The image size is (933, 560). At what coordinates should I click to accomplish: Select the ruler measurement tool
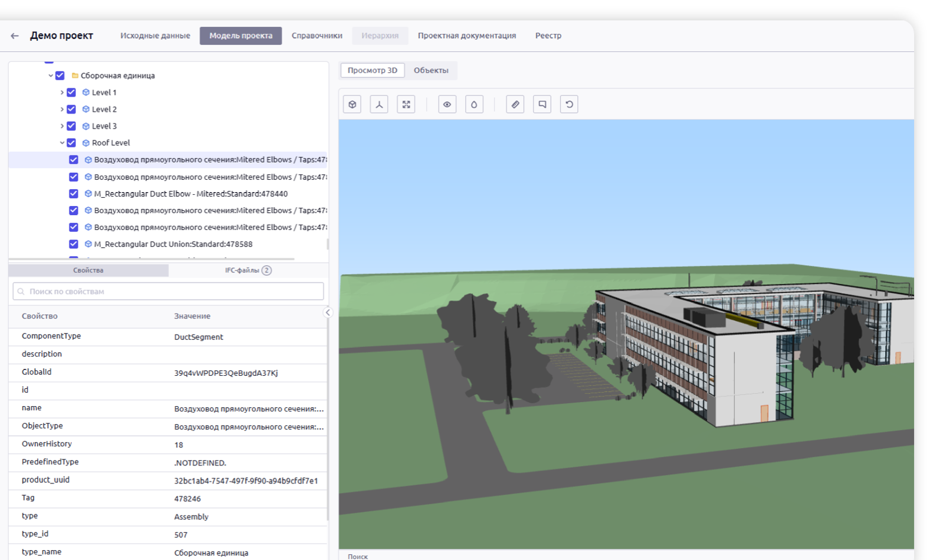coord(515,104)
